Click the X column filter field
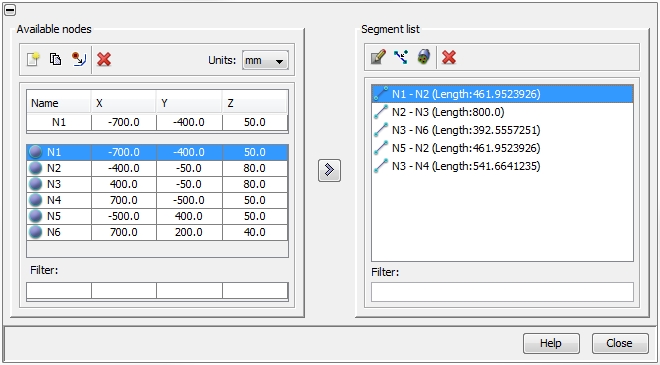 [x=124, y=290]
